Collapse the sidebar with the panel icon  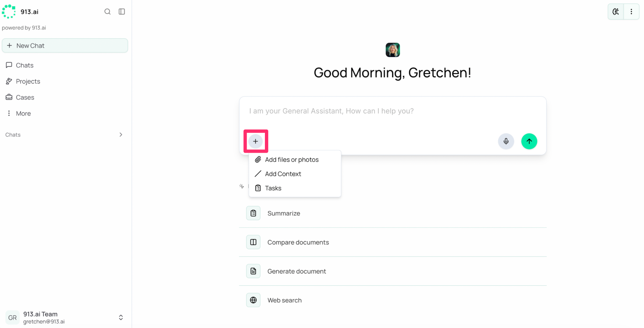(x=122, y=12)
